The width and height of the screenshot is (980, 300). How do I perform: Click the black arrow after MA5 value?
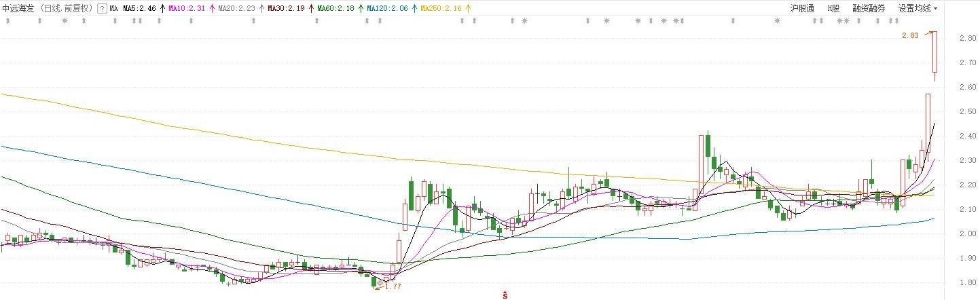(162, 9)
